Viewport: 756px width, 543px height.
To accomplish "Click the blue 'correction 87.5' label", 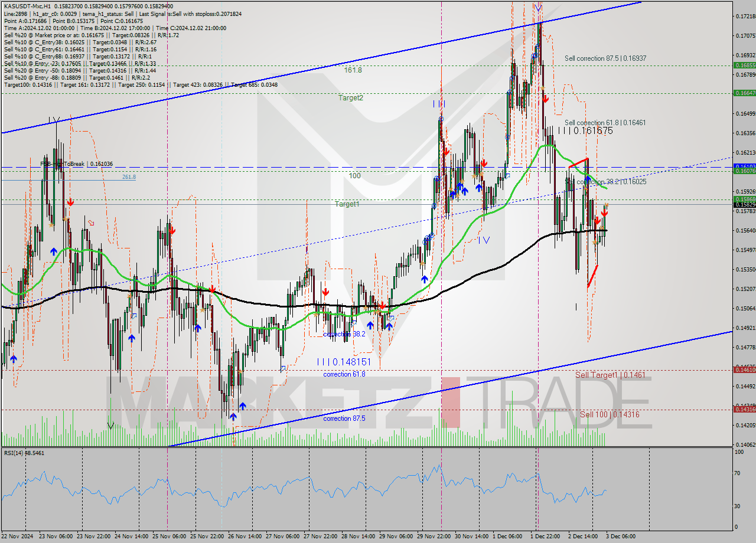I will [344, 418].
